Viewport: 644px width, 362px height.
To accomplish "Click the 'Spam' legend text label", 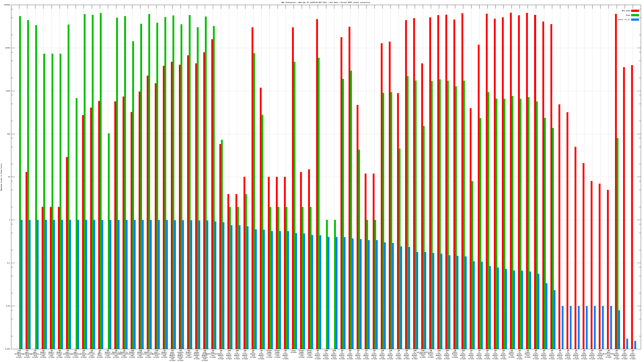I will point(628,15).
